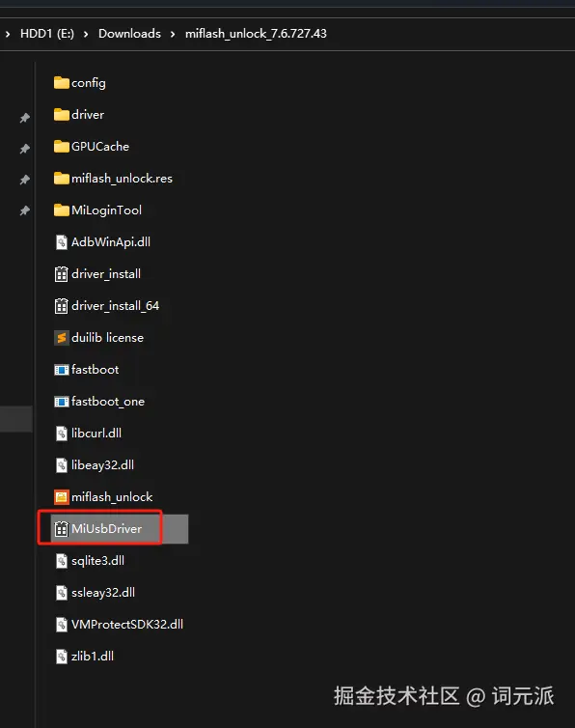575x728 pixels.
Task: Click the ssleay32.dll file icon
Action: [x=61, y=593]
